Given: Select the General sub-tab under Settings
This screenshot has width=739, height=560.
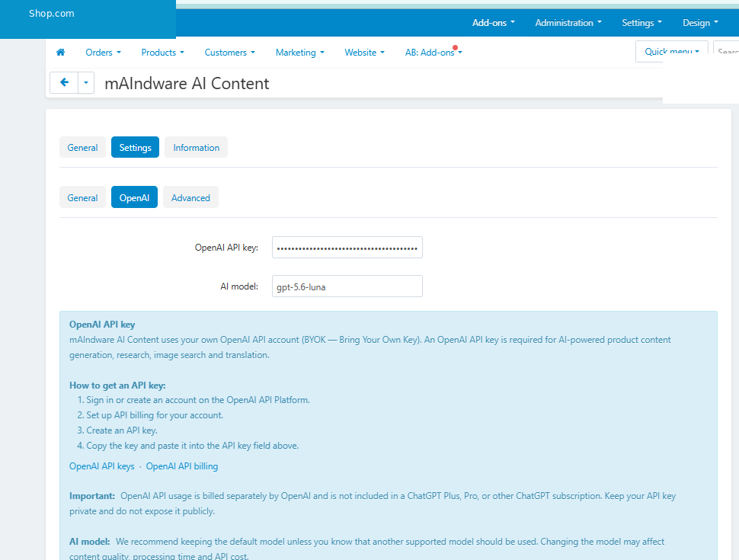Looking at the screenshot, I should [82, 197].
